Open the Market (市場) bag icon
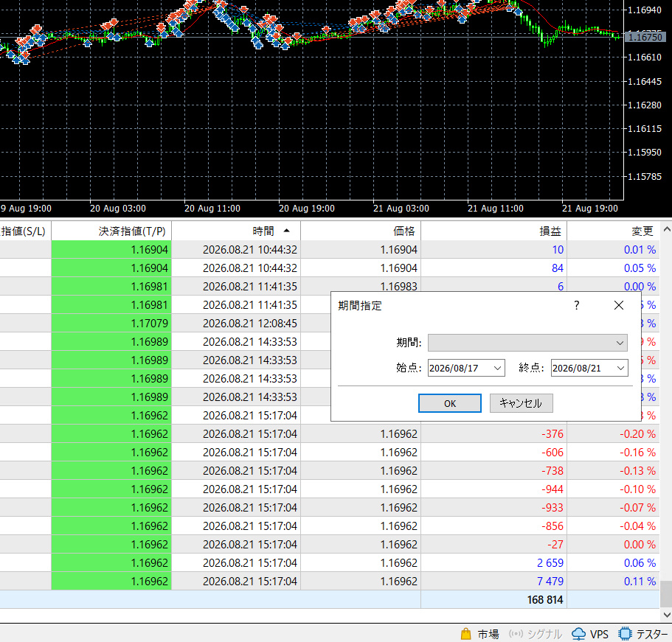 pos(466,633)
